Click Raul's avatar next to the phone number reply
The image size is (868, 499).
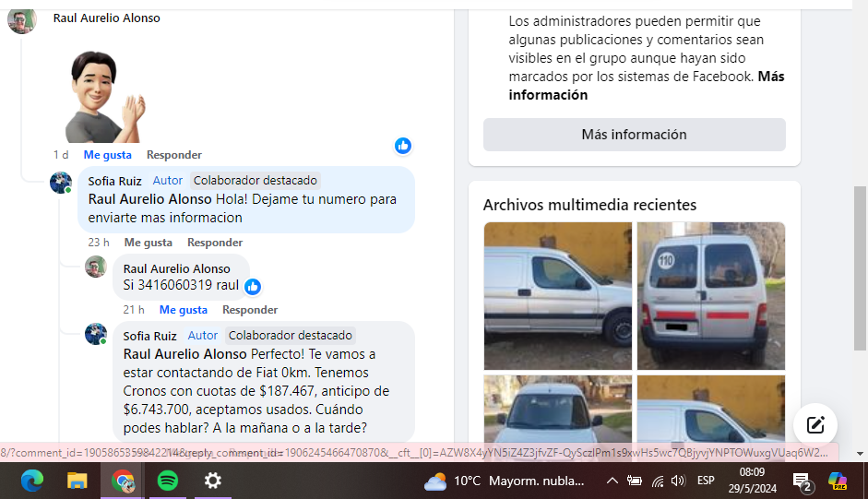coord(96,267)
